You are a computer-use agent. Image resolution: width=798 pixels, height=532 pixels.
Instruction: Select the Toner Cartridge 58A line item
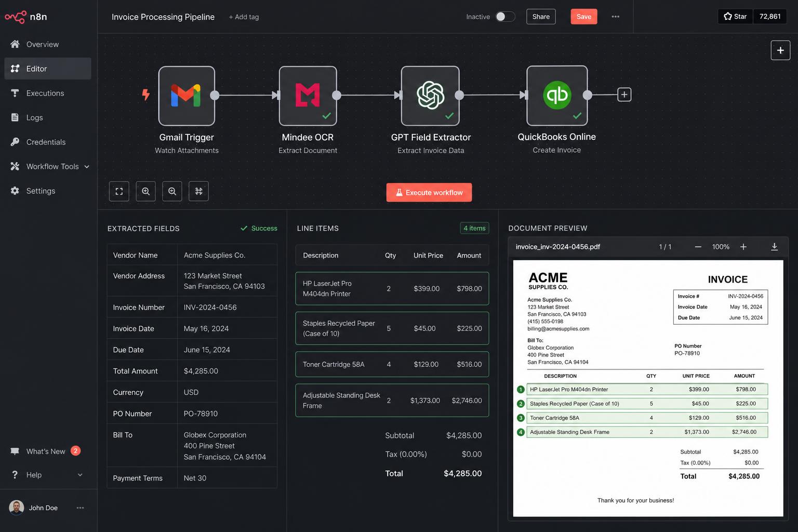click(x=392, y=364)
